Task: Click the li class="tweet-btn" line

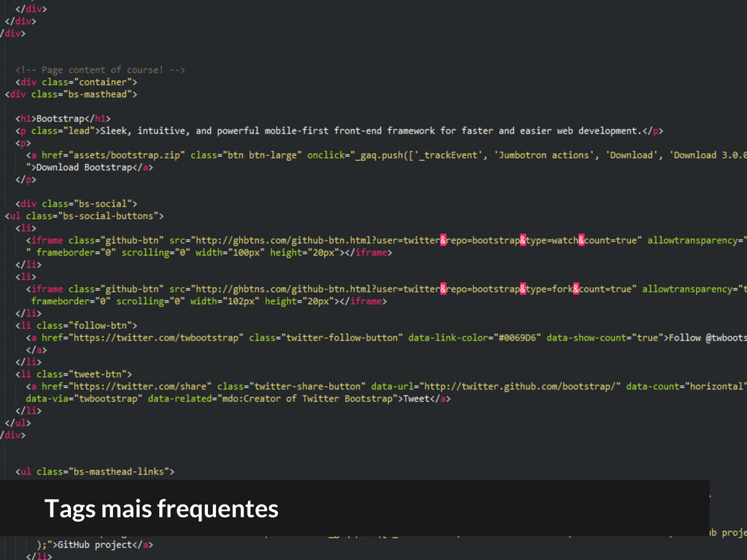Action: (x=74, y=374)
